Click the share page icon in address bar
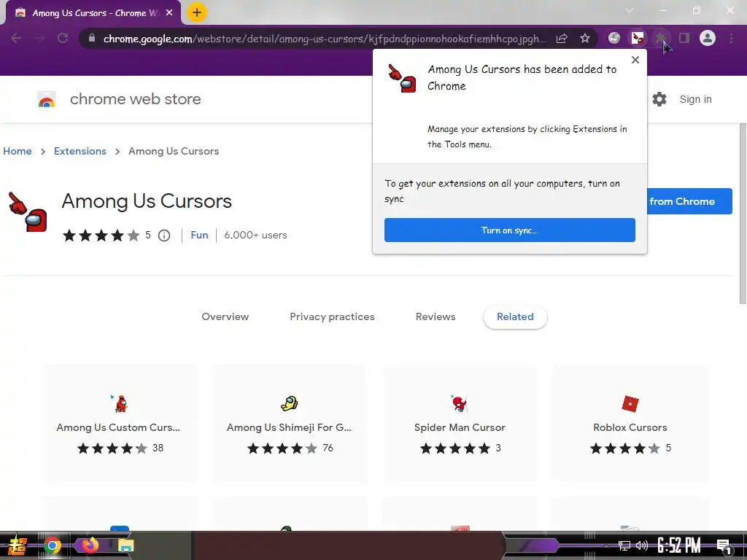This screenshot has height=560, width=747. tap(562, 38)
